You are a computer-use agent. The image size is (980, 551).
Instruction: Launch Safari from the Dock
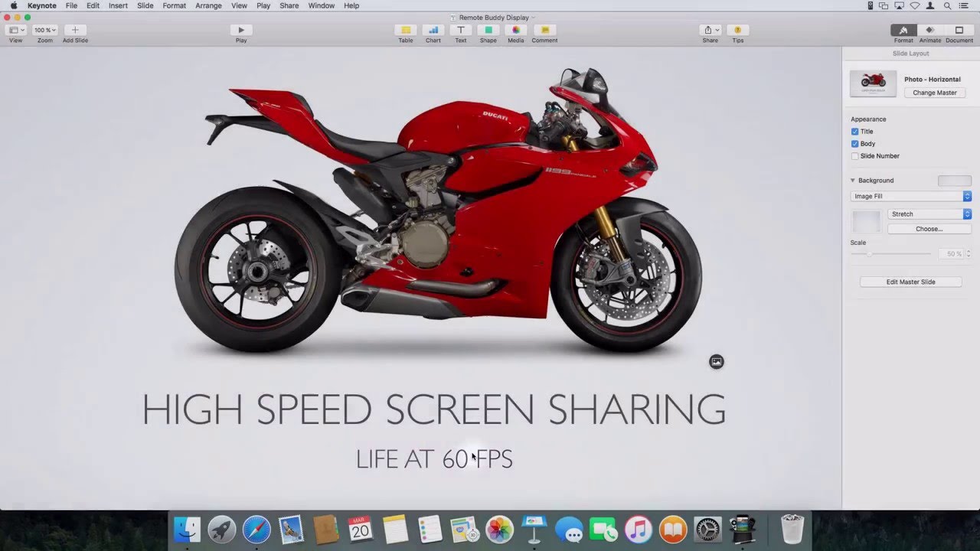pyautogui.click(x=256, y=530)
